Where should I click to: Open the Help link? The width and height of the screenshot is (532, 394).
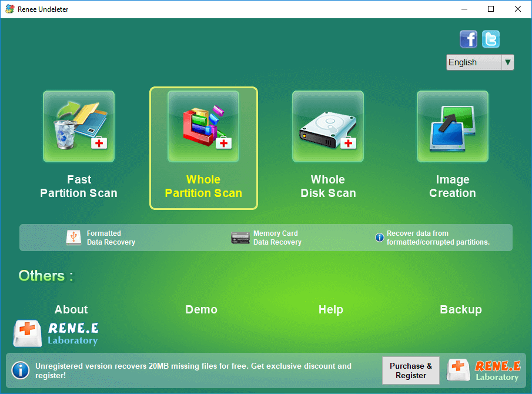[330, 310]
